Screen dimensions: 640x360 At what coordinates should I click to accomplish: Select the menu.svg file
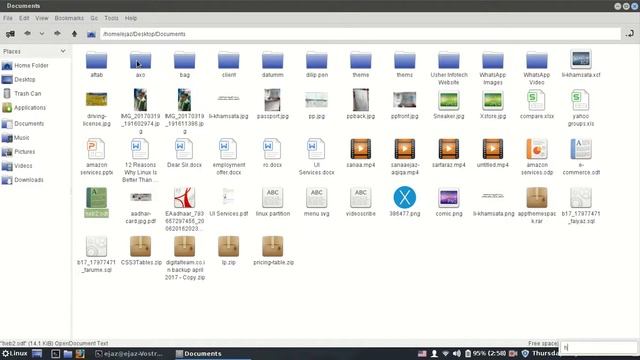pos(317,202)
